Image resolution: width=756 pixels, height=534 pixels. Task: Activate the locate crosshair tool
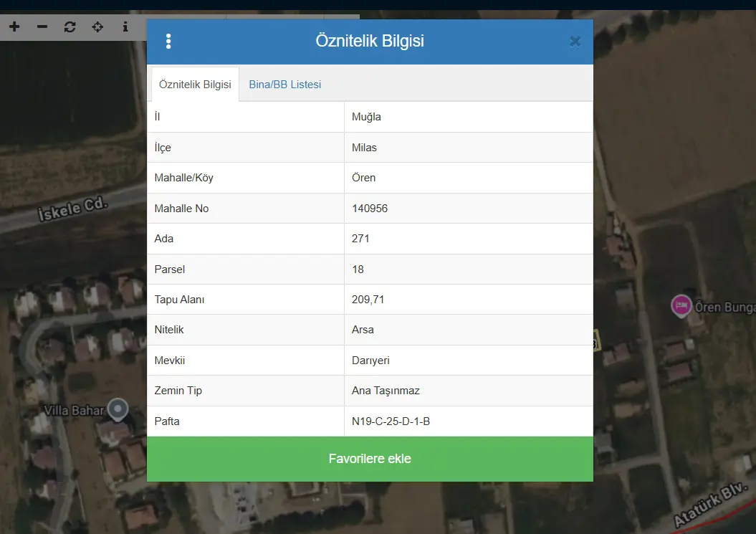click(x=97, y=27)
